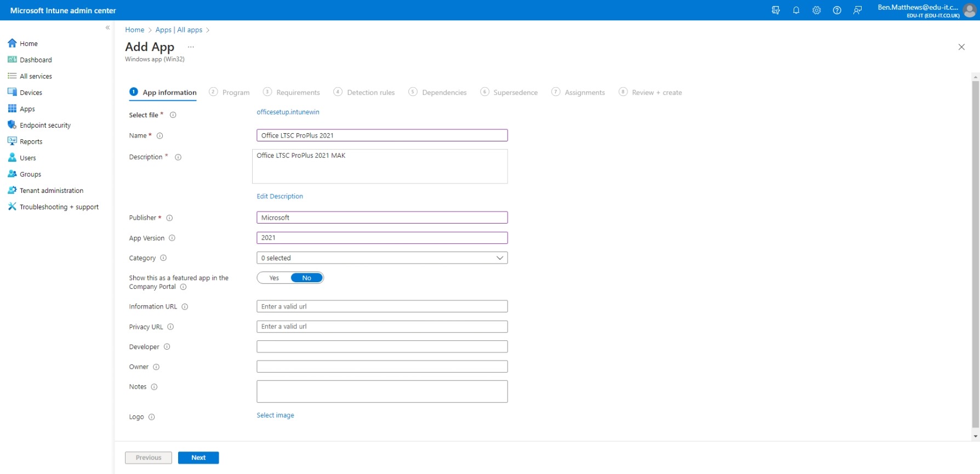980x474 pixels.
Task: Open officesetup.intunewin file link
Action: [288, 112]
